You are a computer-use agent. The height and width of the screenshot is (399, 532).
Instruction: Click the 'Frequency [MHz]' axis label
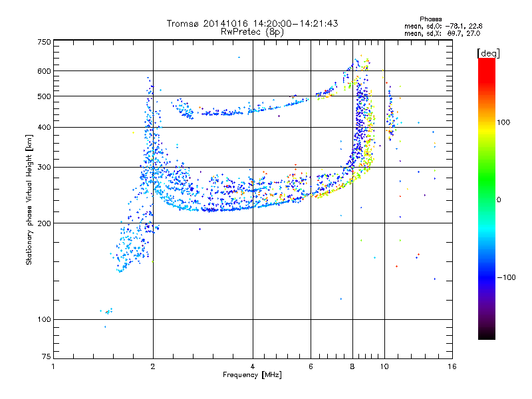pos(252,375)
